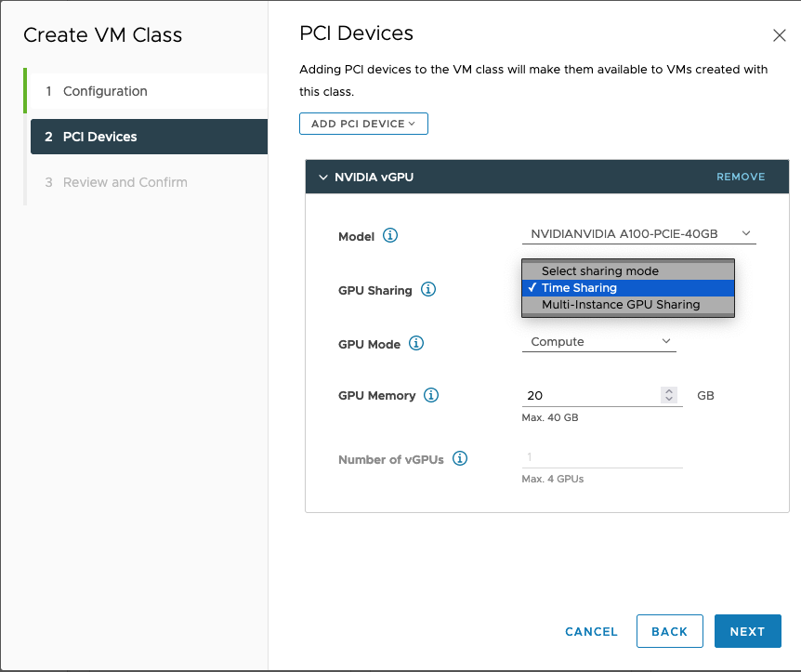Pick the Select sharing mode entry

pyautogui.click(x=599, y=271)
